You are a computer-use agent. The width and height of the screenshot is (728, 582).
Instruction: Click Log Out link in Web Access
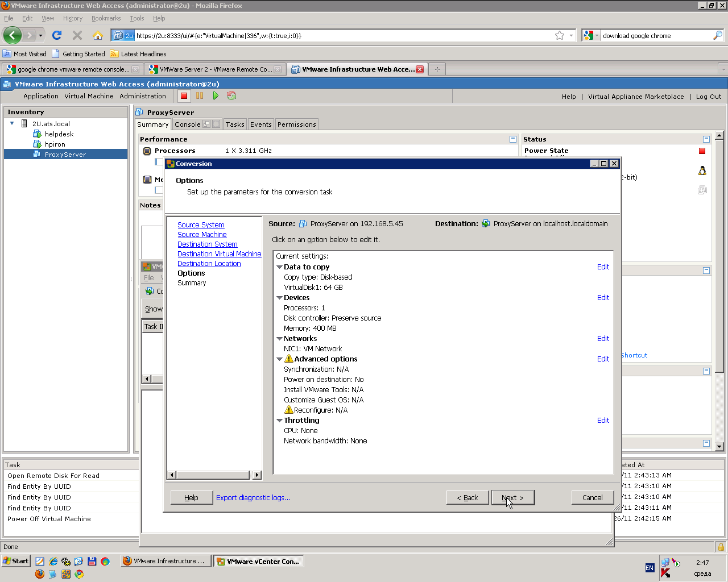[x=709, y=97]
